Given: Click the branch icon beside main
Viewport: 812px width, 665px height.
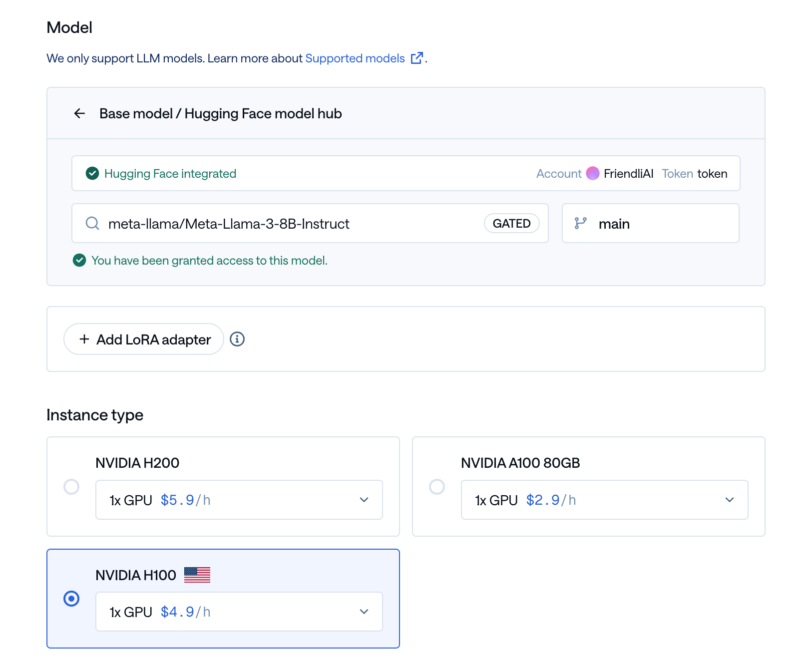Looking at the screenshot, I should [581, 223].
